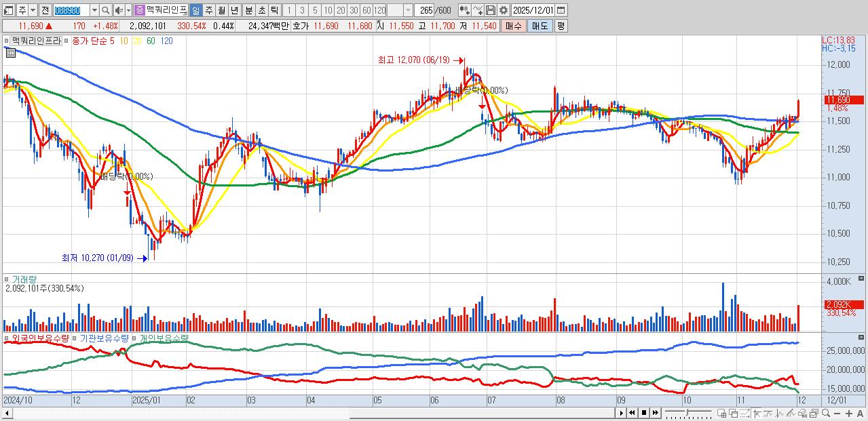
Task: Click the speaker sound icon
Action: tap(118, 10)
